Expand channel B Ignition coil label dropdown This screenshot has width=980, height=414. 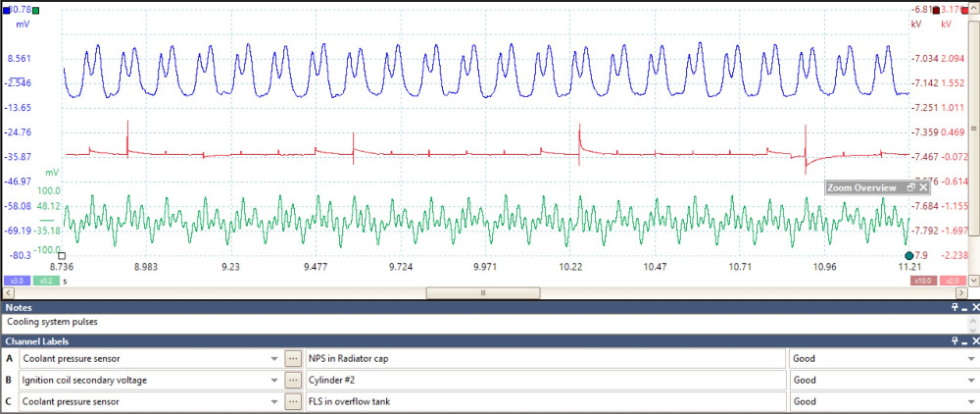pyautogui.click(x=274, y=380)
